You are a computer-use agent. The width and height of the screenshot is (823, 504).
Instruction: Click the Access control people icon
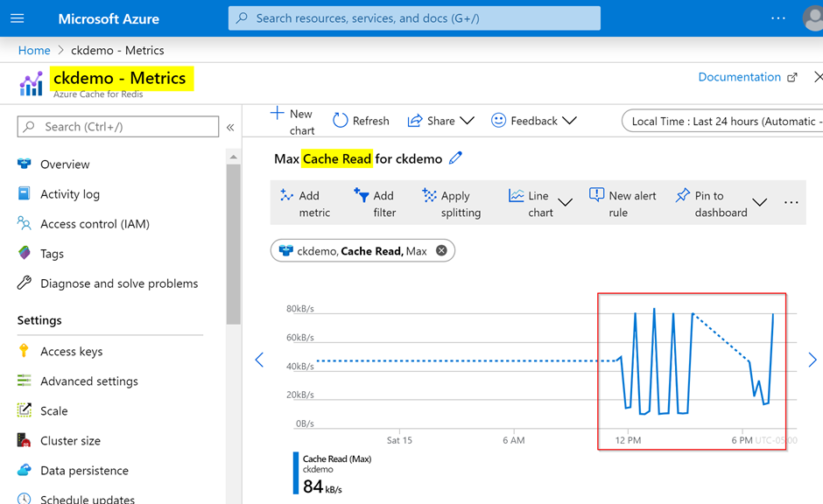pyautogui.click(x=25, y=223)
